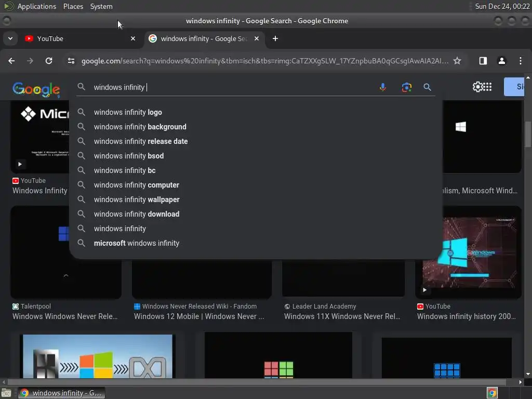Click the scroll down arrow of vertical scrollbar
Image resolution: width=532 pixels, height=399 pixels.
tap(528, 374)
